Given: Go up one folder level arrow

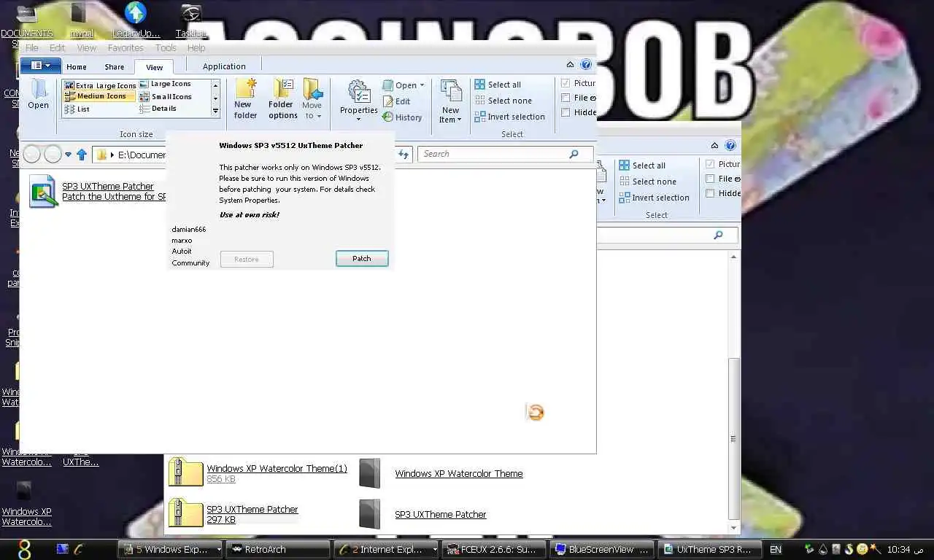Looking at the screenshot, I should pos(82,155).
